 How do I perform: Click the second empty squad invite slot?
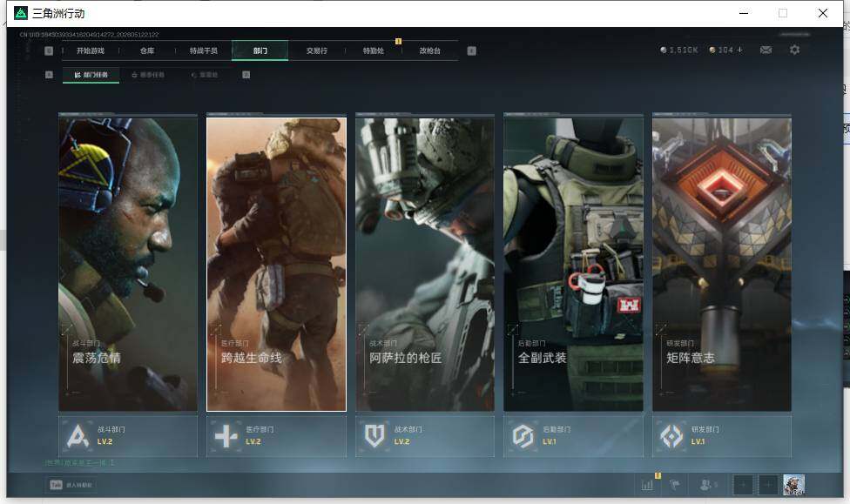768,485
